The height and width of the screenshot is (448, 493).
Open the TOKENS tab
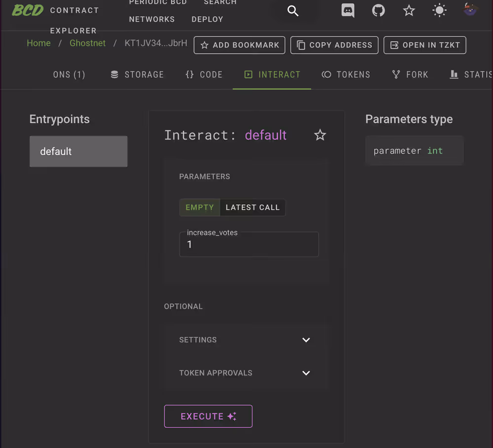coord(346,75)
